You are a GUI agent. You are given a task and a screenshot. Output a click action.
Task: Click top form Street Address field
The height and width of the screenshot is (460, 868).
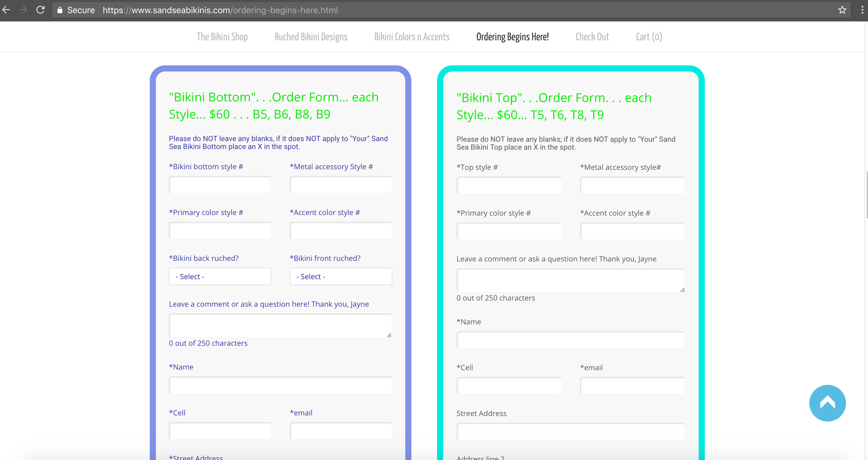coord(571,431)
